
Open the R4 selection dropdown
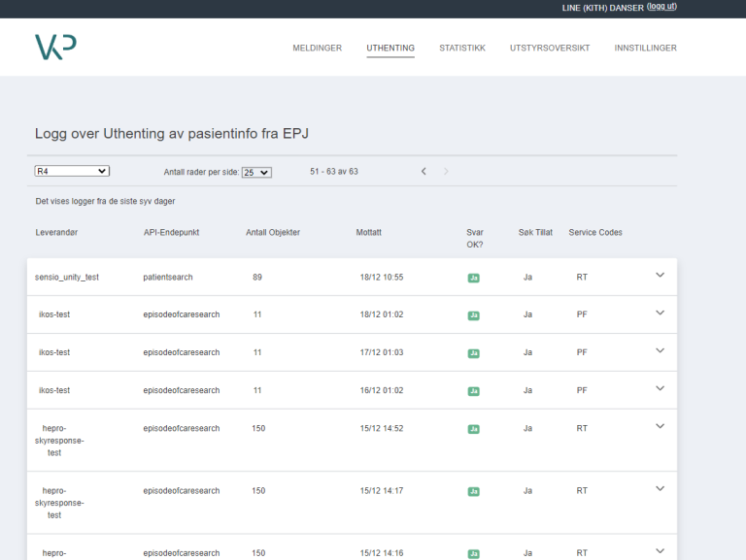[72, 172]
